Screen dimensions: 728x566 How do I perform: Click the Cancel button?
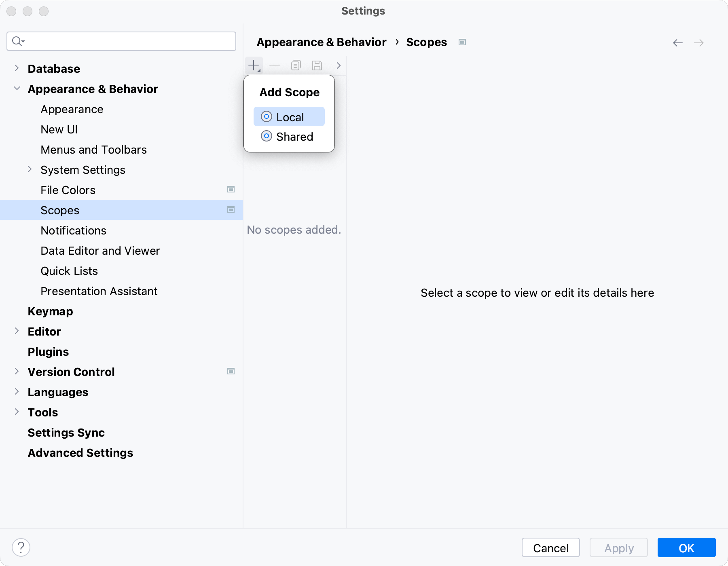pos(550,548)
